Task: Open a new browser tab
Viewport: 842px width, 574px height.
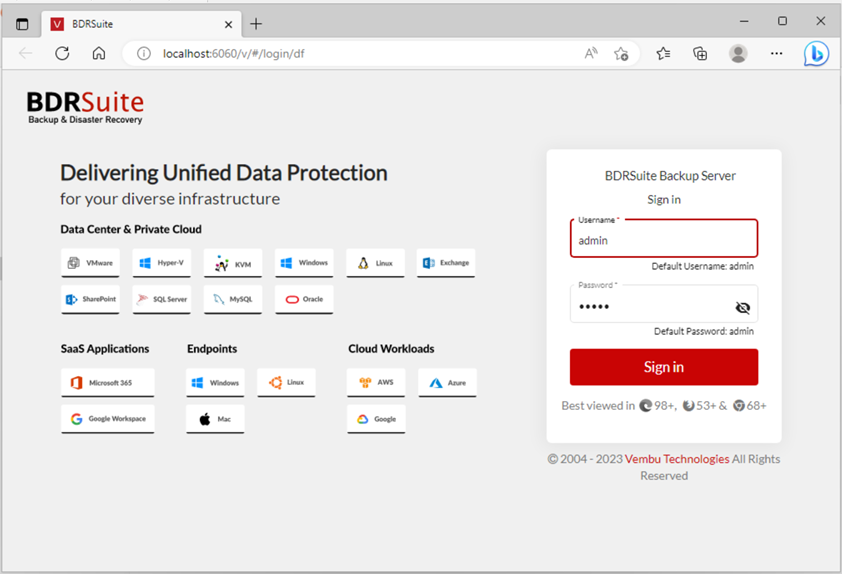Action: (x=256, y=24)
